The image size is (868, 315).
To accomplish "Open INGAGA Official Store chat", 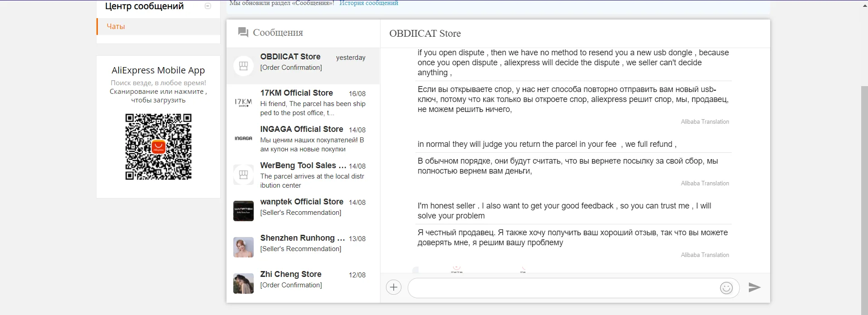I will (303, 139).
